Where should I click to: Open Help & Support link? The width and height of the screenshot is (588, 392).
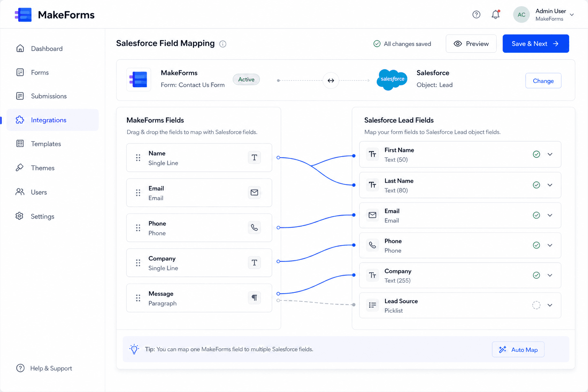(44, 368)
